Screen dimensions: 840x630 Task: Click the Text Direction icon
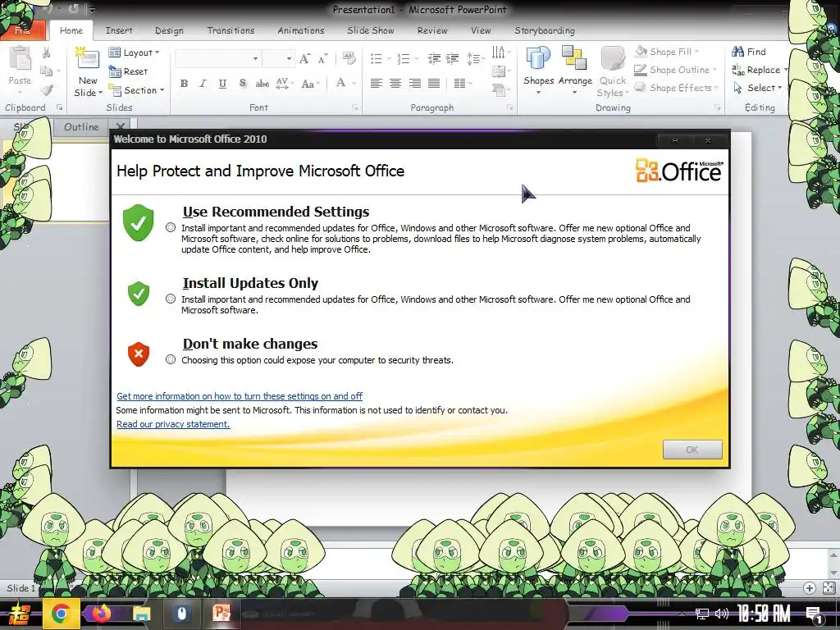(x=500, y=52)
